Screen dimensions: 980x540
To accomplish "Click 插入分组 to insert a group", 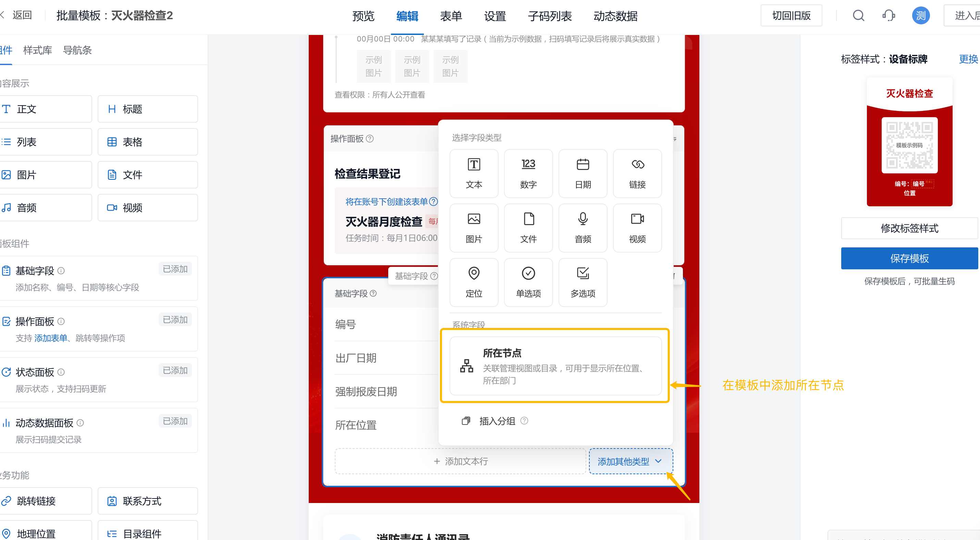I will (497, 421).
